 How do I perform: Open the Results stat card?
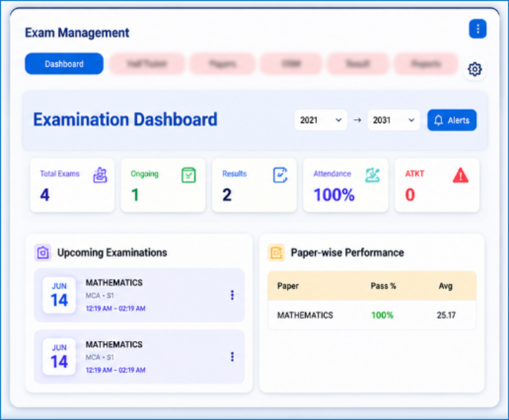[x=254, y=185]
